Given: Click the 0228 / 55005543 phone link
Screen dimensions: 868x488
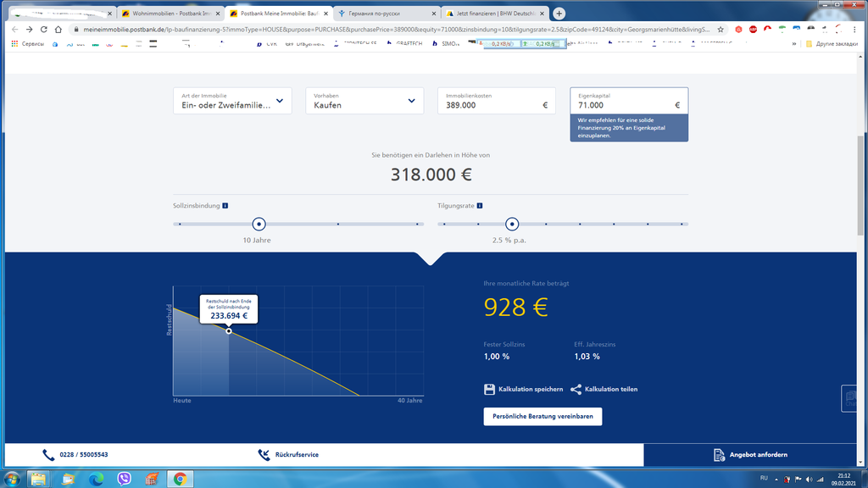Looking at the screenshot, I should point(83,455).
